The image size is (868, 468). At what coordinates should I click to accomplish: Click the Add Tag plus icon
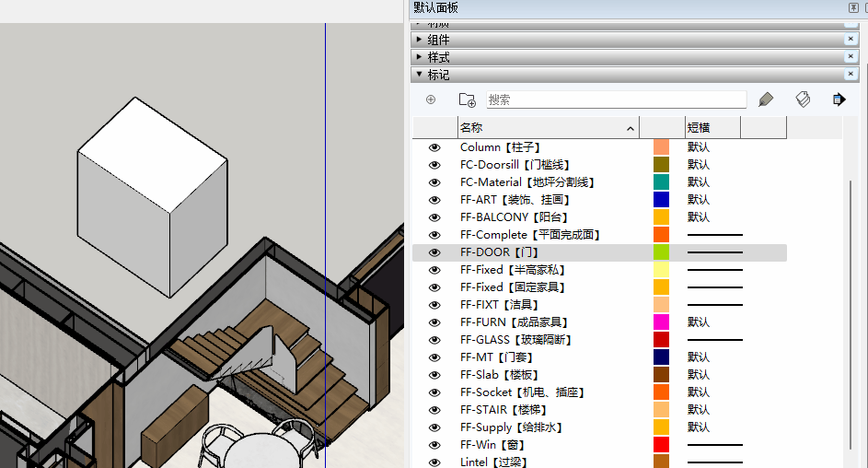[431, 99]
